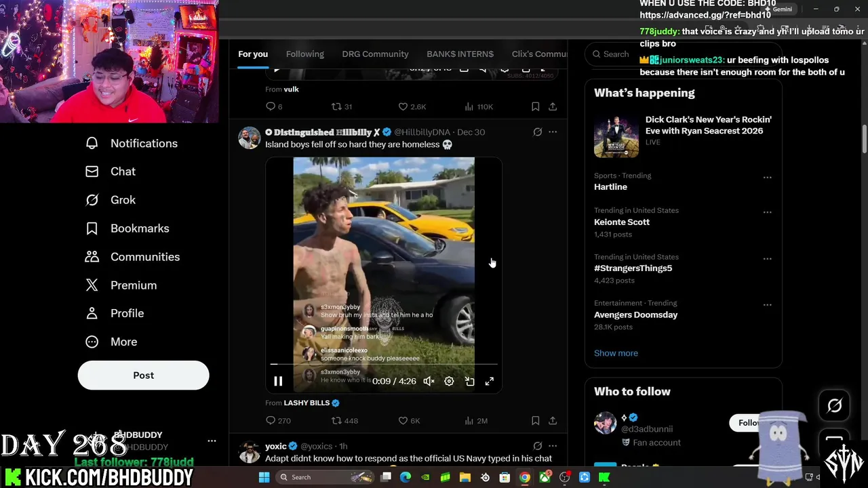Open Distinguished Hillbilly profile avatar

(x=249, y=138)
